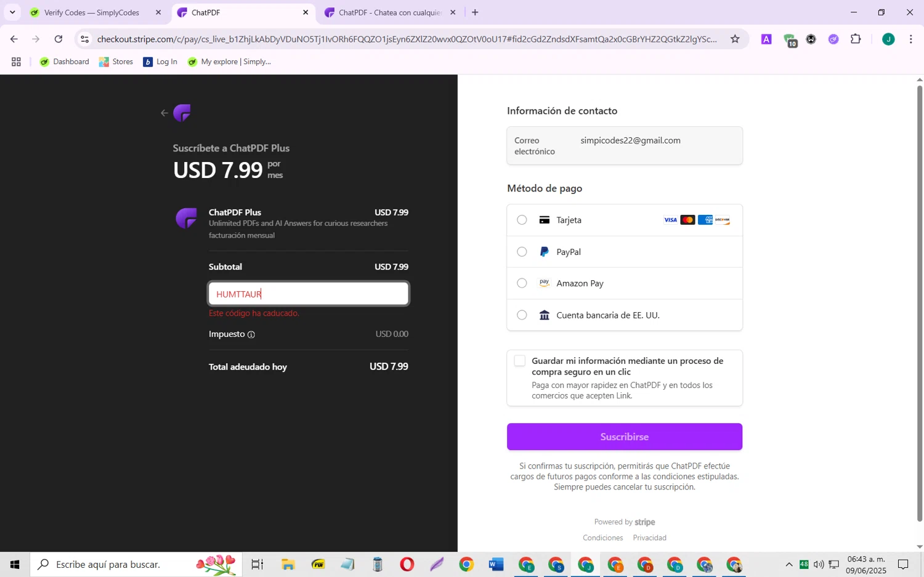Open the extension with badge 10
Image resolution: width=924 pixels, height=577 pixels.
pyautogui.click(x=790, y=40)
